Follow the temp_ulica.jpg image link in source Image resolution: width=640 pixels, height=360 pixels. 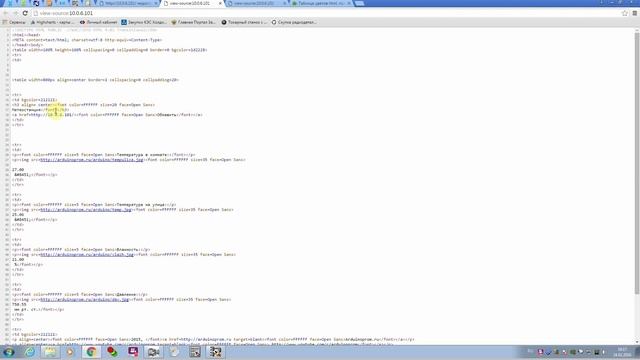coord(92,160)
